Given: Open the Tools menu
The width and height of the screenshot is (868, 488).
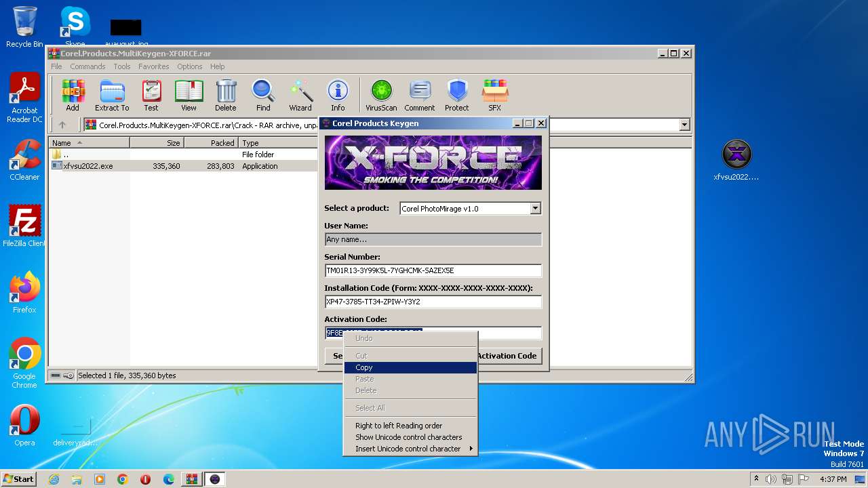Looking at the screenshot, I should (x=122, y=66).
